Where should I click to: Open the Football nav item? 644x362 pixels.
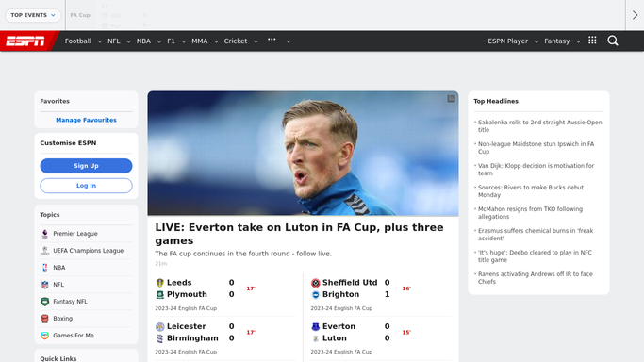coord(77,41)
